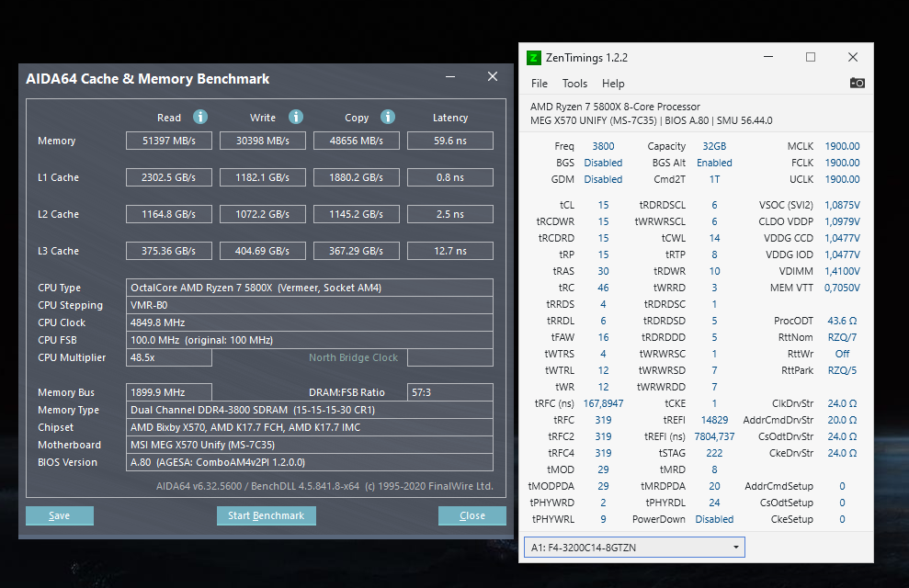Click the L3 Cache Read value 375.36 GB/s
909x588 pixels.
(x=169, y=251)
